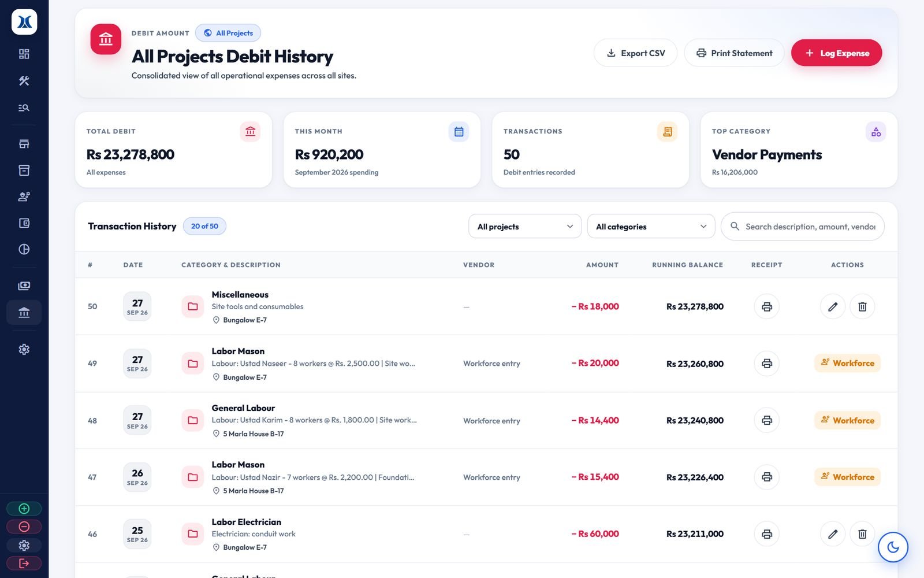Click the logout icon at sidebar bottom
This screenshot has width=924, height=578.
24,563
